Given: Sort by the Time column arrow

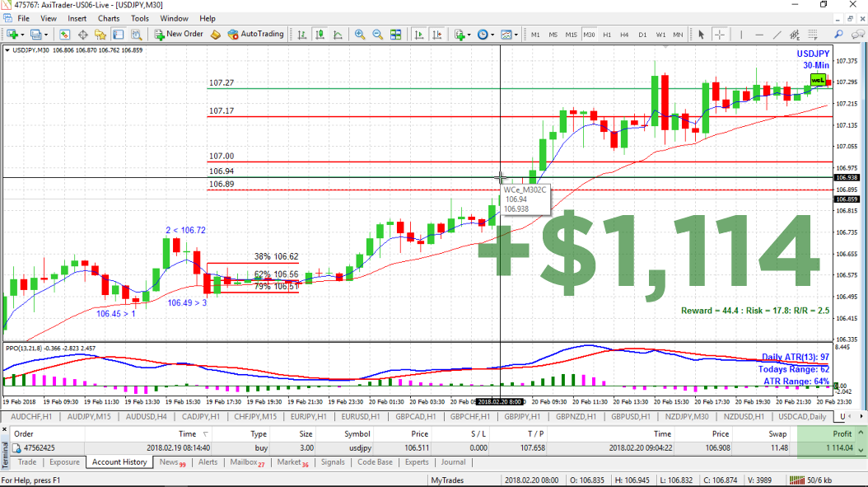Looking at the screenshot, I should pyautogui.click(x=205, y=434).
